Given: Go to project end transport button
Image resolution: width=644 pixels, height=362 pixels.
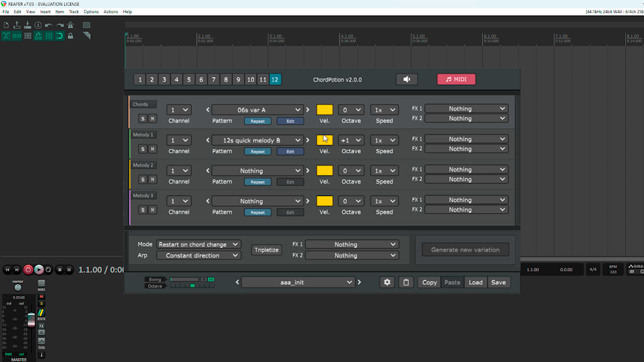Looking at the screenshot, I should coord(17,270).
